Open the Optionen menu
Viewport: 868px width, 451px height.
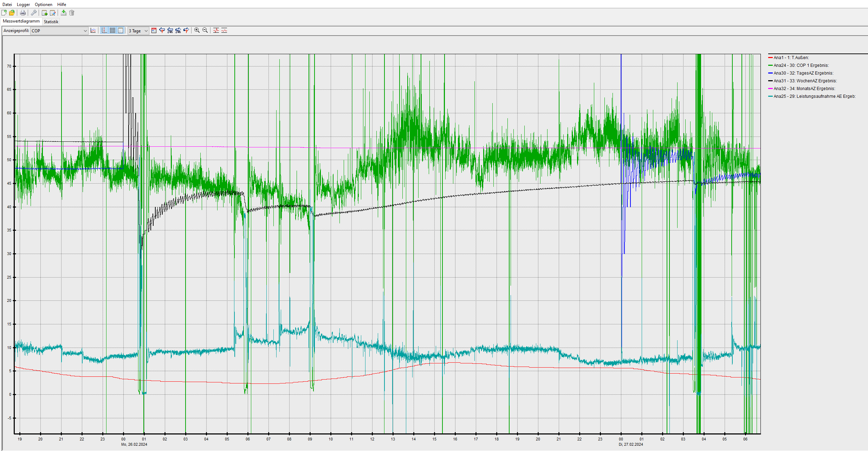[44, 5]
